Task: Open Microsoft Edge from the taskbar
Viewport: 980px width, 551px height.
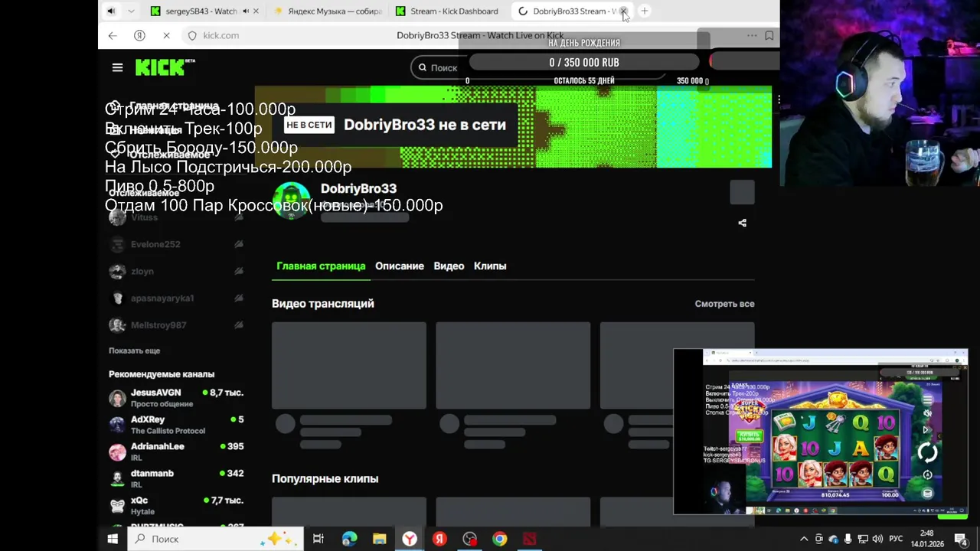Action: (349, 539)
